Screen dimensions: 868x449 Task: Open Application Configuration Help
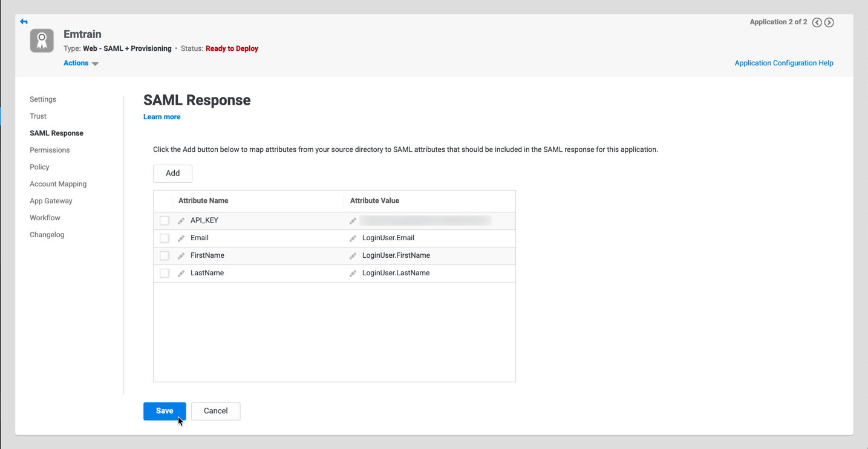[x=784, y=63]
